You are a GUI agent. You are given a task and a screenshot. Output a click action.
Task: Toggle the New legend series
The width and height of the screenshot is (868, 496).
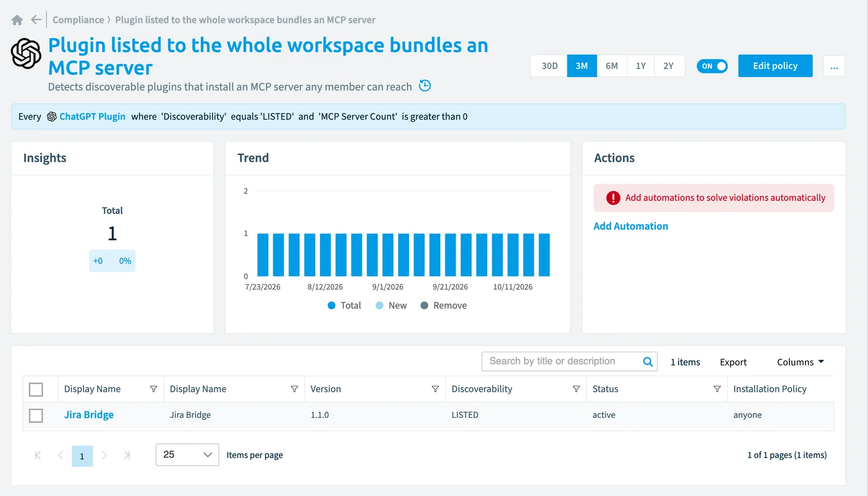[391, 306]
